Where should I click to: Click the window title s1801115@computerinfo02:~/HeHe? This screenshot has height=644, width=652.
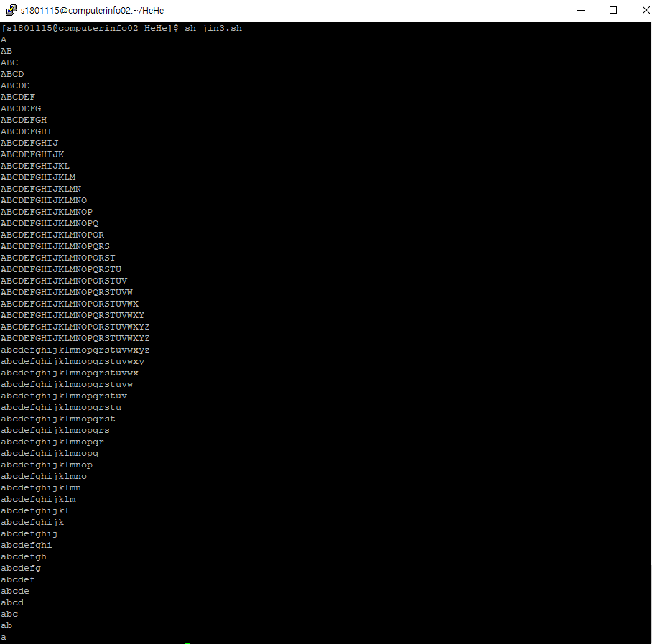coord(92,10)
